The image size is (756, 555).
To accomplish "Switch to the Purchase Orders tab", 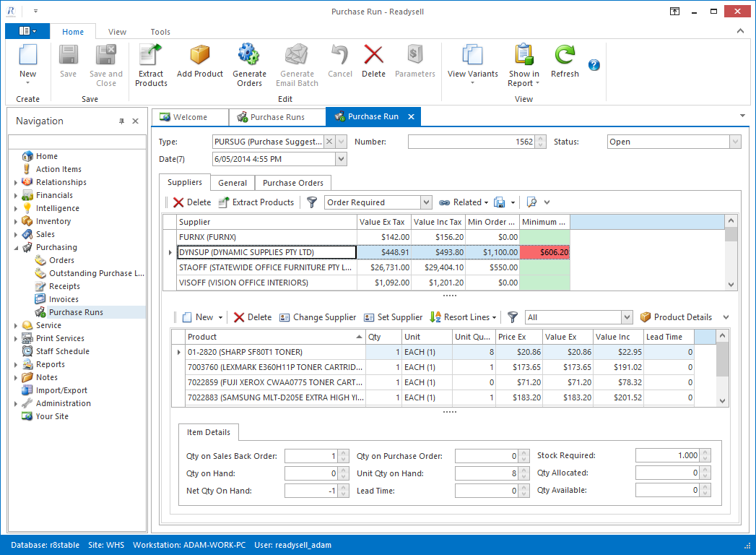I will click(x=292, y=183).
